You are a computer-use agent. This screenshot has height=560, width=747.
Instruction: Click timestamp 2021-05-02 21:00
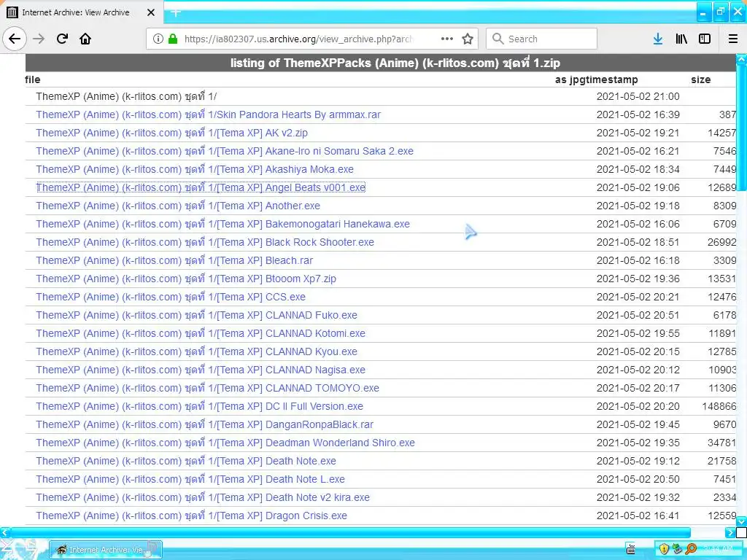pos(638,96)
